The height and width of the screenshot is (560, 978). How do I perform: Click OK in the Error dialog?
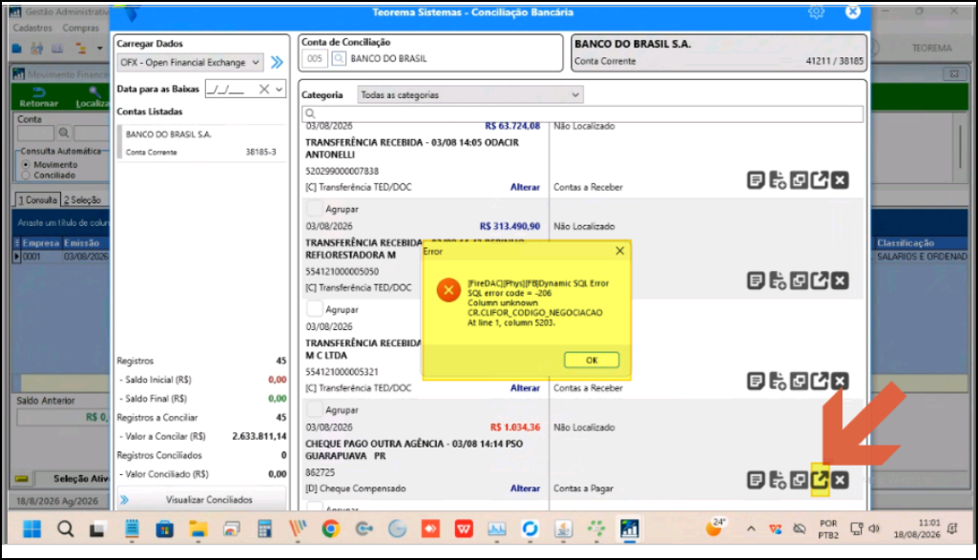pos(592,360)
